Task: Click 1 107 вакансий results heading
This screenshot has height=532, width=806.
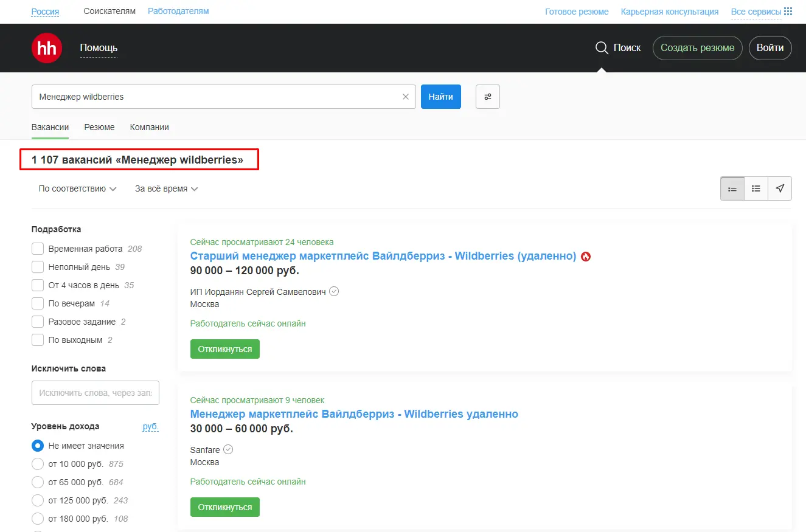Action: (x=137, y=160)
